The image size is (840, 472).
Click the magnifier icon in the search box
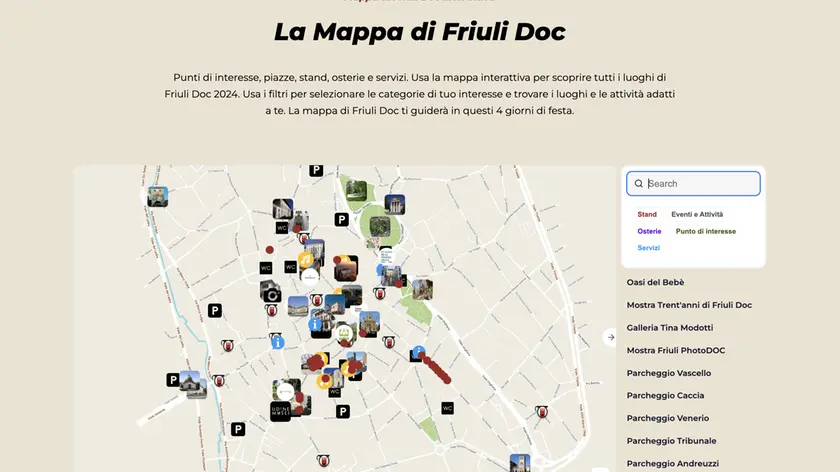coord(639,184)
